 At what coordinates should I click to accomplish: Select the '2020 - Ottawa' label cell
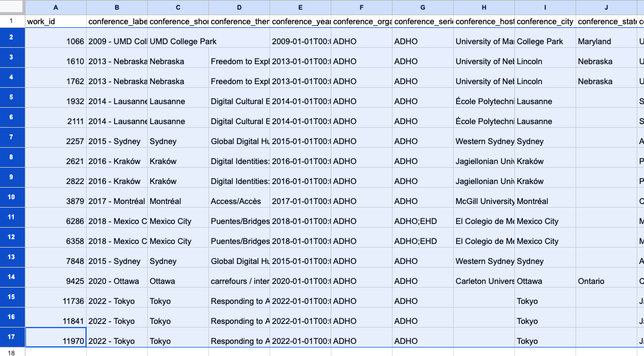[117, 281]
